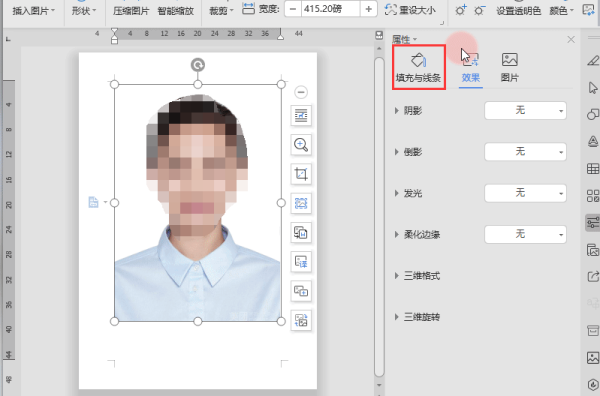This screenshot has height=396, width=600.
Task: Open the text art icon in sidebar
Action: (x=593, y=142)
